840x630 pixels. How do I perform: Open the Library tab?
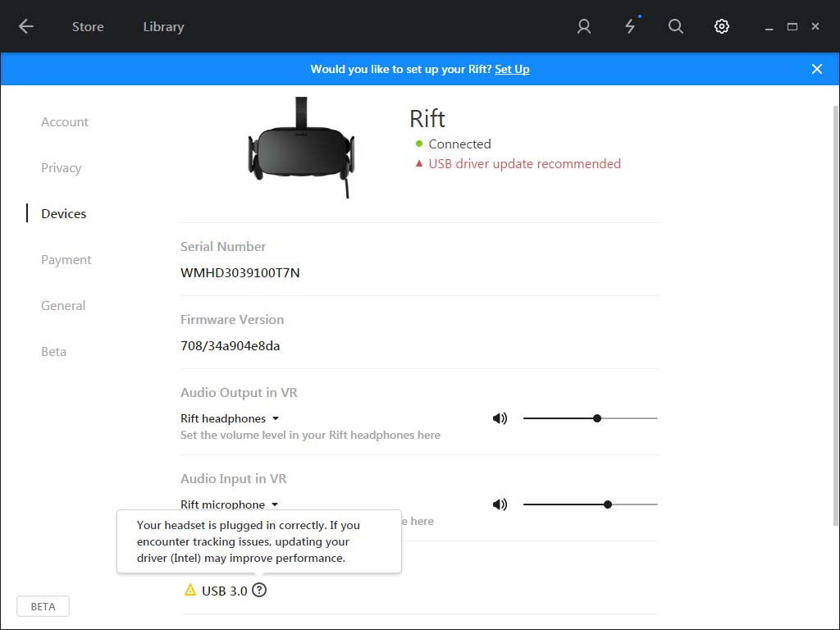click(x=163, y=27)
